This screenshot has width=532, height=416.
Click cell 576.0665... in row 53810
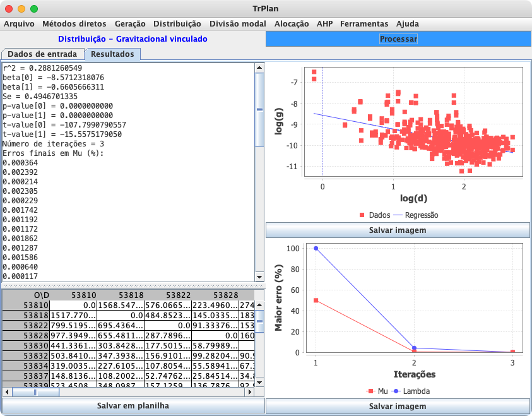tap(168, 306)
